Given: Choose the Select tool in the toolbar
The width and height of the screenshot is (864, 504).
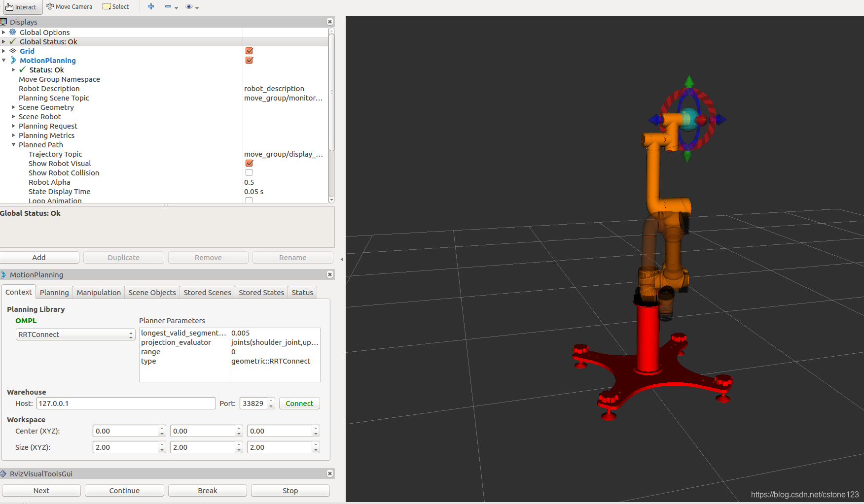Looking at the screenshot, I should [116, 7].
